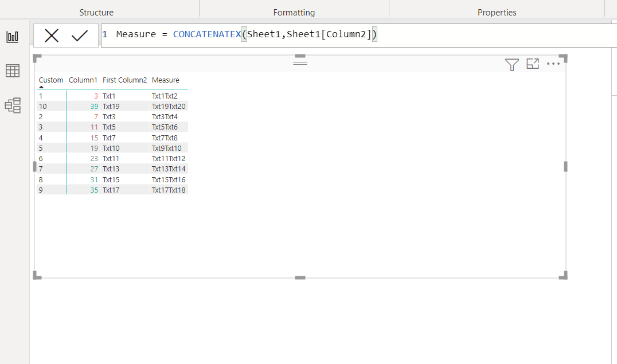This screenshot has height=364, width=617.
Task: Click the First Column2 cell Txt13
Action: (111, 169)
